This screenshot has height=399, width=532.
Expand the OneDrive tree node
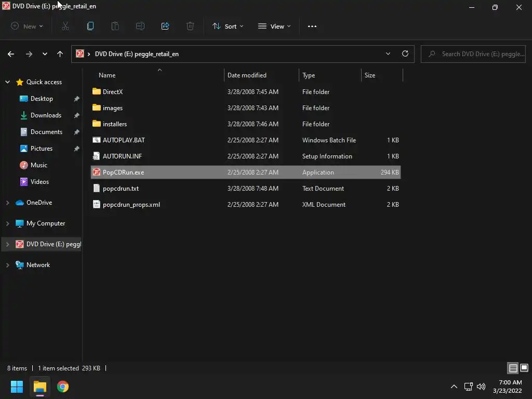click(x=7, y=203)
